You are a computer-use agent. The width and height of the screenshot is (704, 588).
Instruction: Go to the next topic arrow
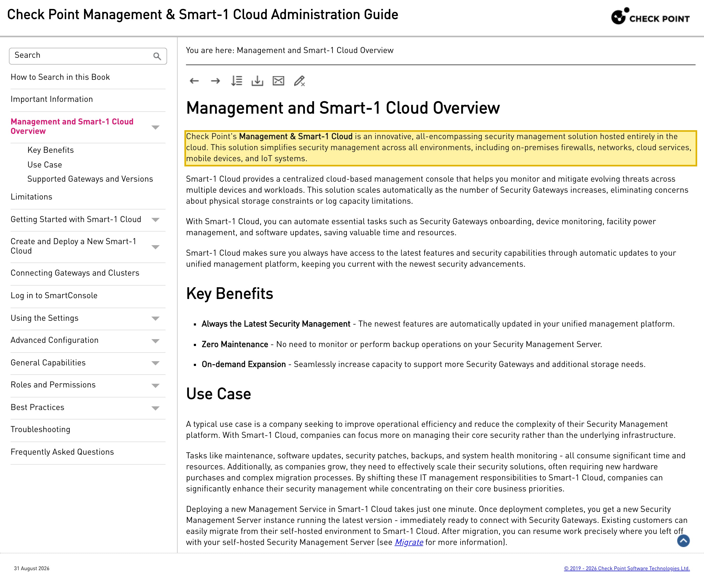(x=215, y=81)
